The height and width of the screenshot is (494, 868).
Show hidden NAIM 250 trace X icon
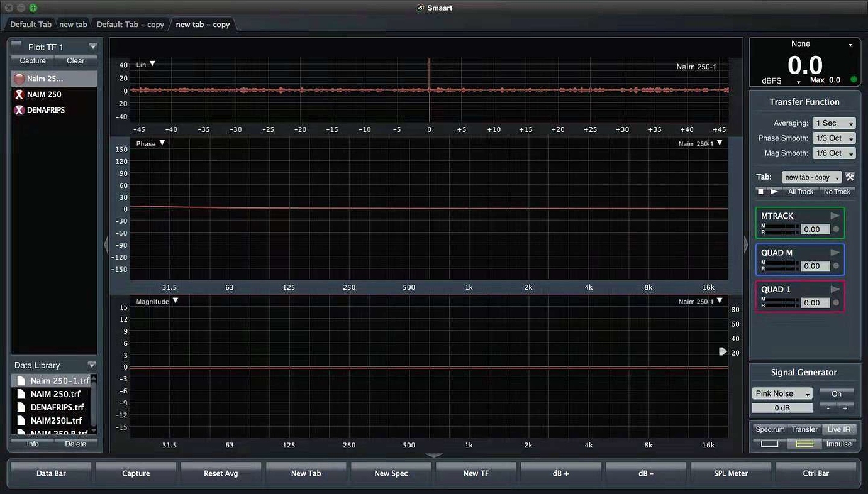point(19,94)
